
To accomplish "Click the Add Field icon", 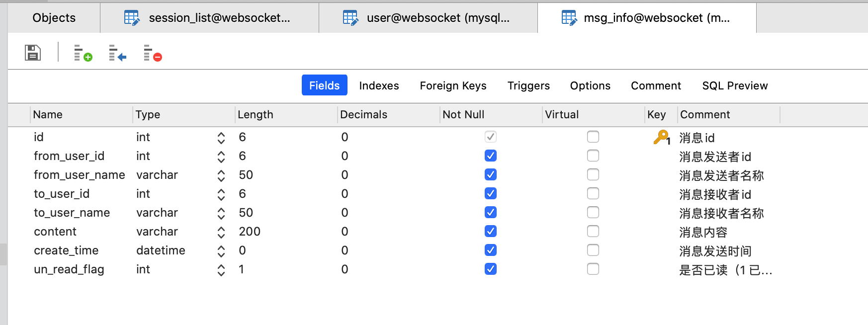I will point(83,53).
